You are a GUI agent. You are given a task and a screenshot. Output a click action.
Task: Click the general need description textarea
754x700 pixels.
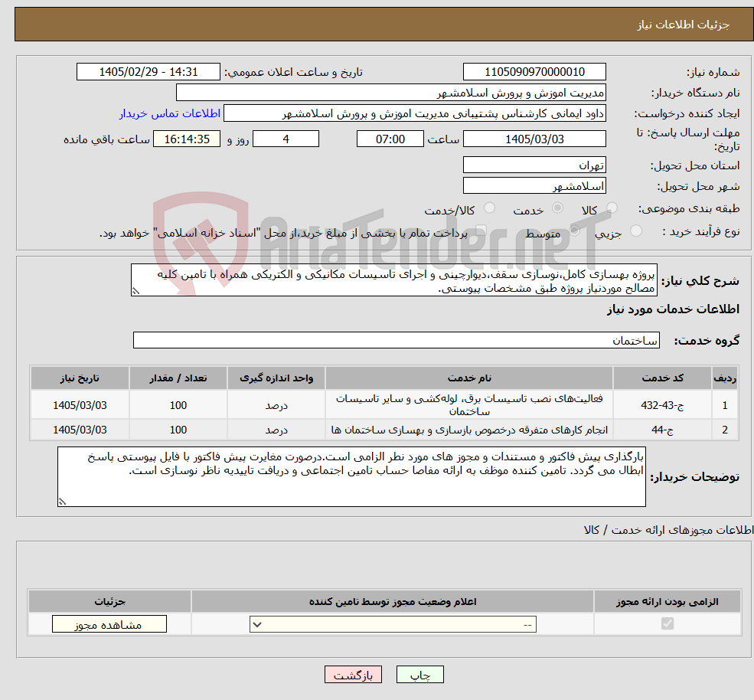coord(393,280)
